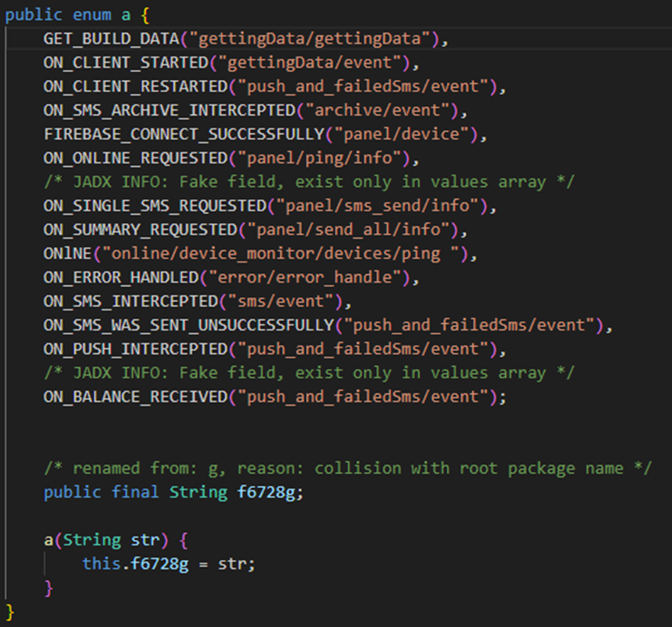The width and height of the screenshot is (672, 627).
Task: Click the "panel/send_all/info" string
Action: (x=349, y=230)
